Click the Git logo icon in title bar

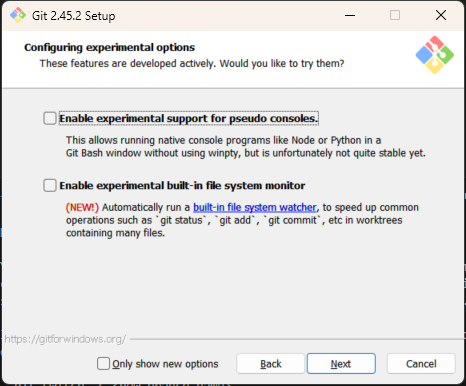18,15
